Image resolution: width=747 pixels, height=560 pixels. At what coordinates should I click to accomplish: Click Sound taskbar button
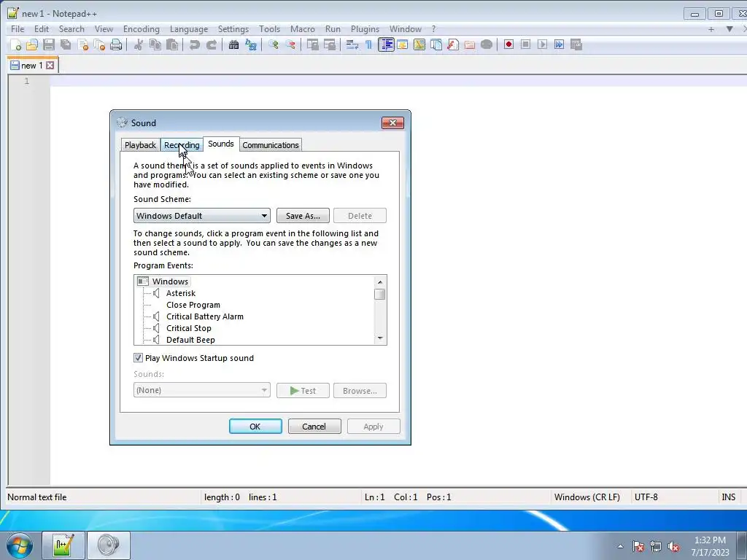[109, 545]
